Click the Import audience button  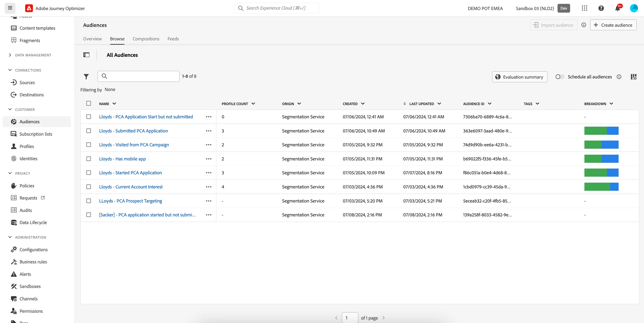click(x=553, y=25)
